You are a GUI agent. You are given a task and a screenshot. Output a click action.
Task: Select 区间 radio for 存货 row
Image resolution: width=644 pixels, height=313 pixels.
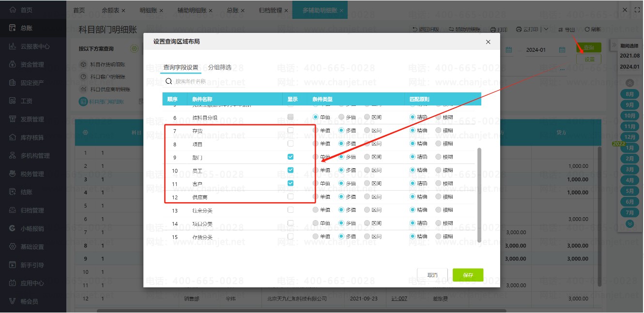coord(367,130)
